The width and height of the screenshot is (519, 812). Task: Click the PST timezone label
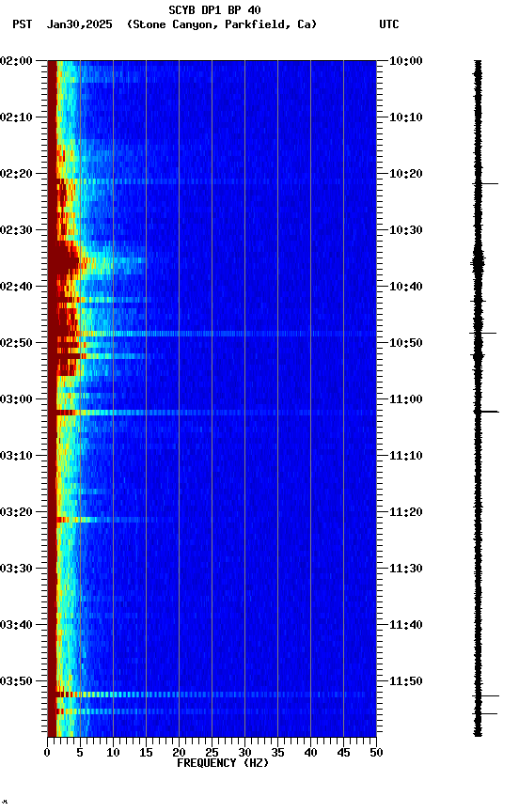coord(23,24)
